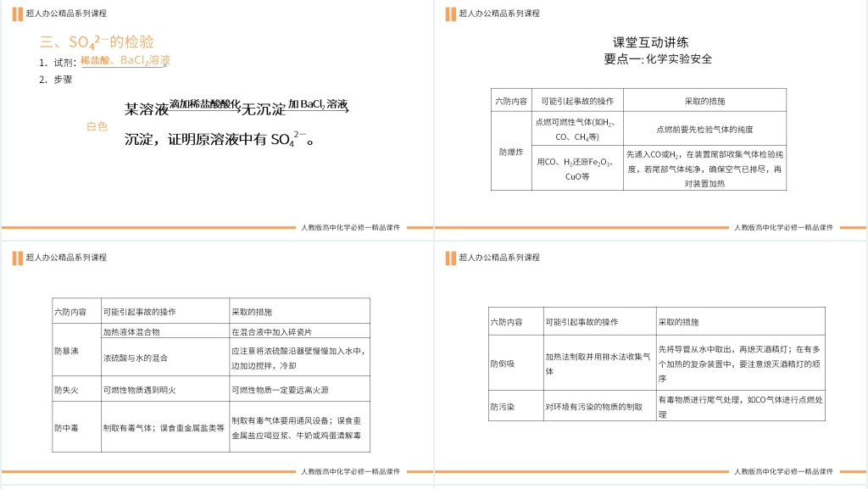
Task: Click the footer 人教版高中化学必修一精品课件 on the 防倒吸 slide
Action: tap(783, 471)
